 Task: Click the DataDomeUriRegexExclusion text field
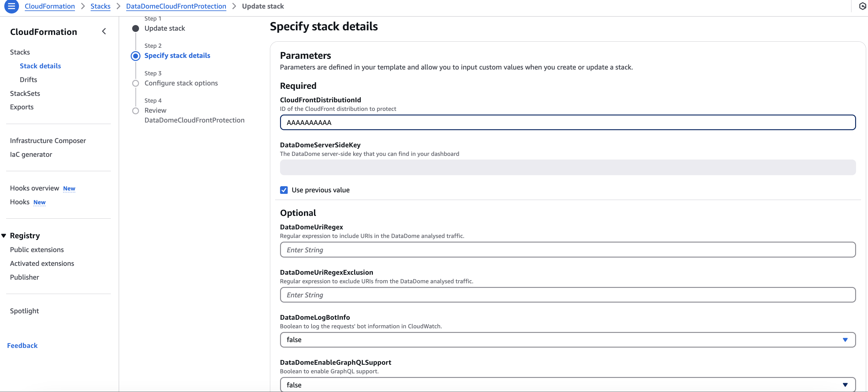coord(567,295)
